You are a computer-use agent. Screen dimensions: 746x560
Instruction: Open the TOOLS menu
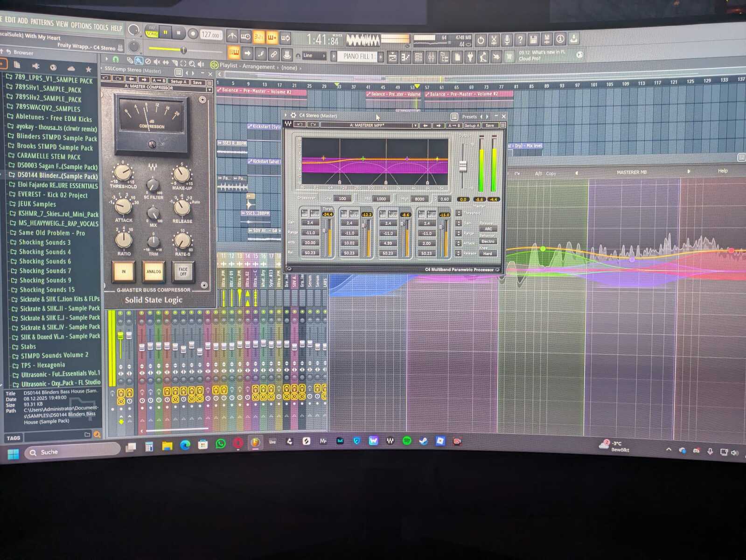[x=101, y=27]
